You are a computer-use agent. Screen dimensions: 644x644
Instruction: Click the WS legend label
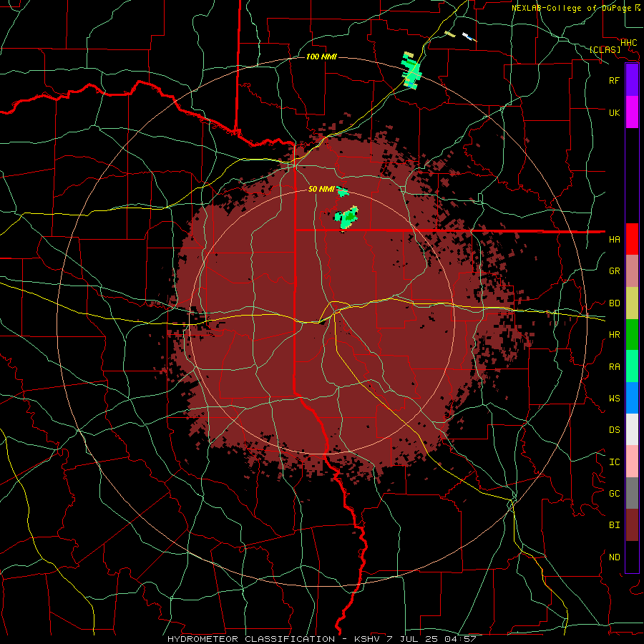614,398
